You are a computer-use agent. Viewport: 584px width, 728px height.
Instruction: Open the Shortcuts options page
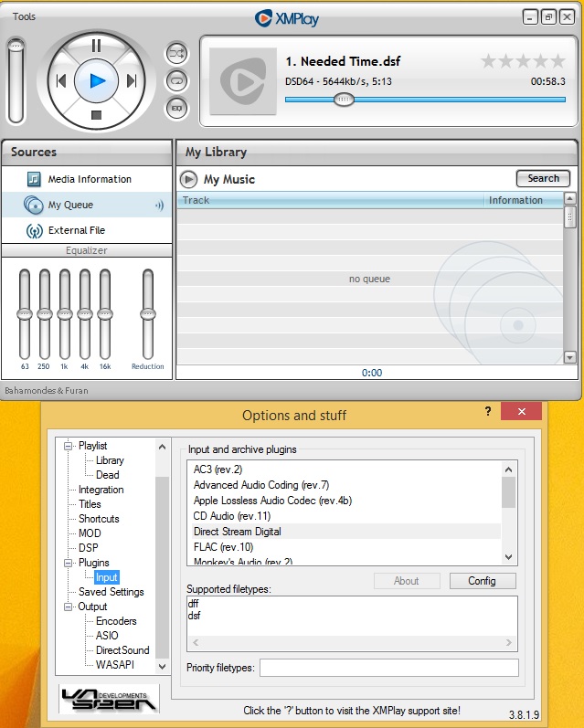pyautogui.click(x=99, y=519)
